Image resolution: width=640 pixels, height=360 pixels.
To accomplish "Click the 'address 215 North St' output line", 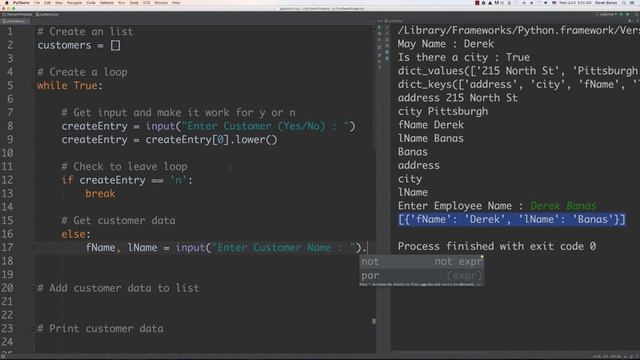I will 458,98.
